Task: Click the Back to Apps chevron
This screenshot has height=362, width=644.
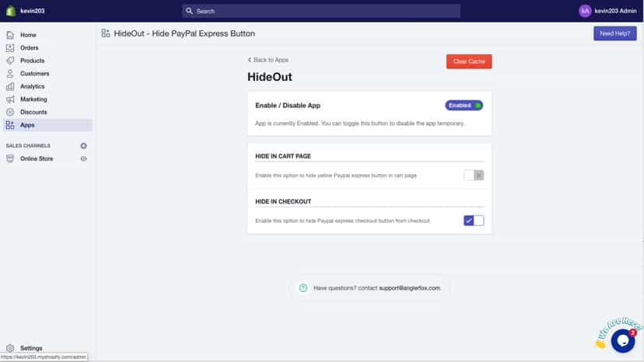Action: coord(250,60)
